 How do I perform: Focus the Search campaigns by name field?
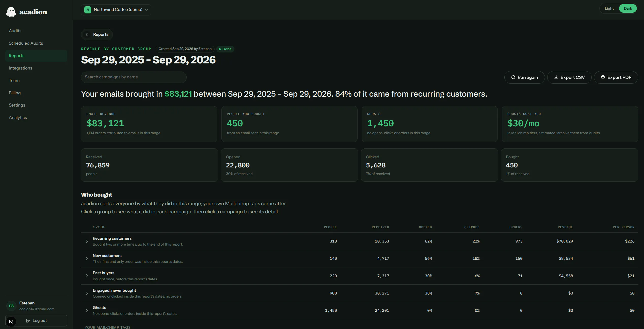134,77
